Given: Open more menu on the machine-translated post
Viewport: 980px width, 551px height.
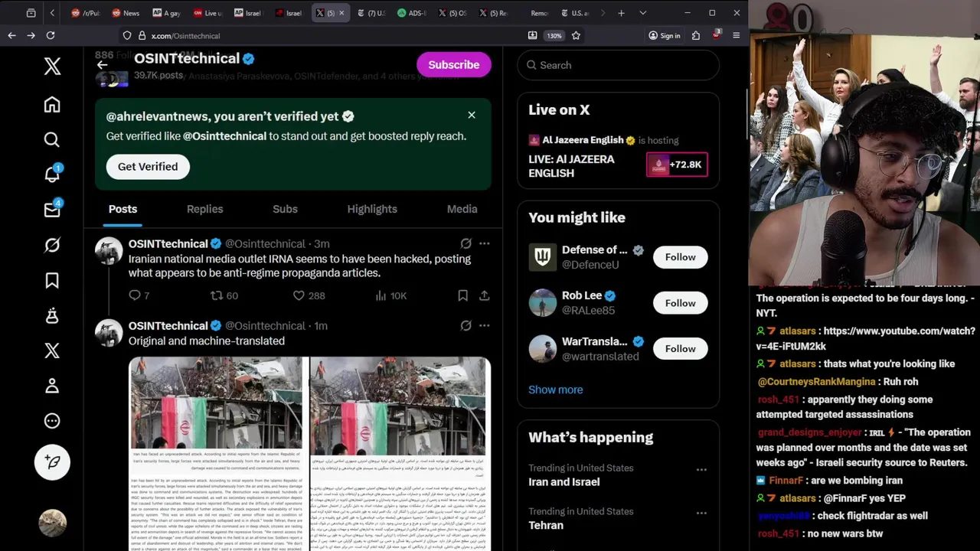Looking at the screenshot, I should click(484, 325).
